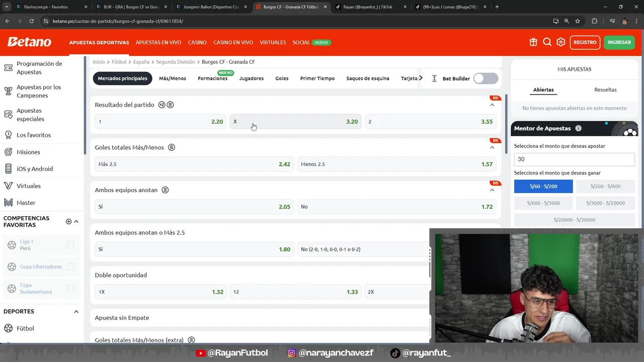Image resolution: width=644 pixels, height=362 pixels.
Task: Click the browser address bar
Action: pyautogui.click(x=297, y=21)
